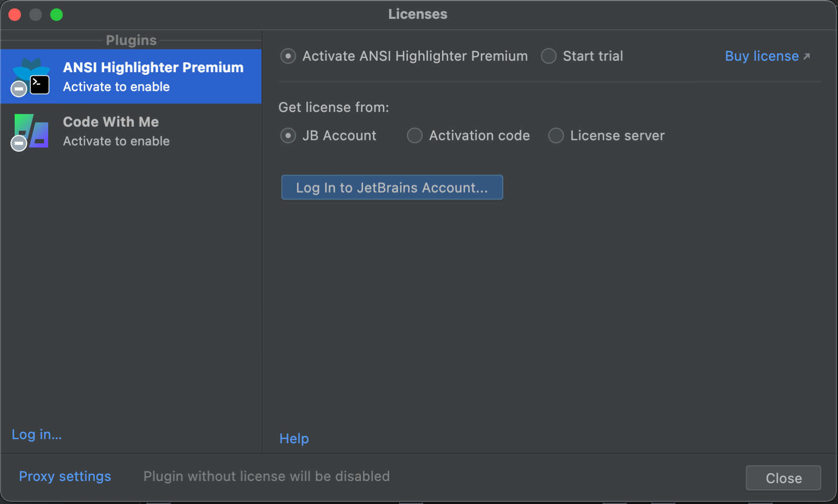838x504 pixels.
Task: Open the Help link
Action: [x=294, y=439]
